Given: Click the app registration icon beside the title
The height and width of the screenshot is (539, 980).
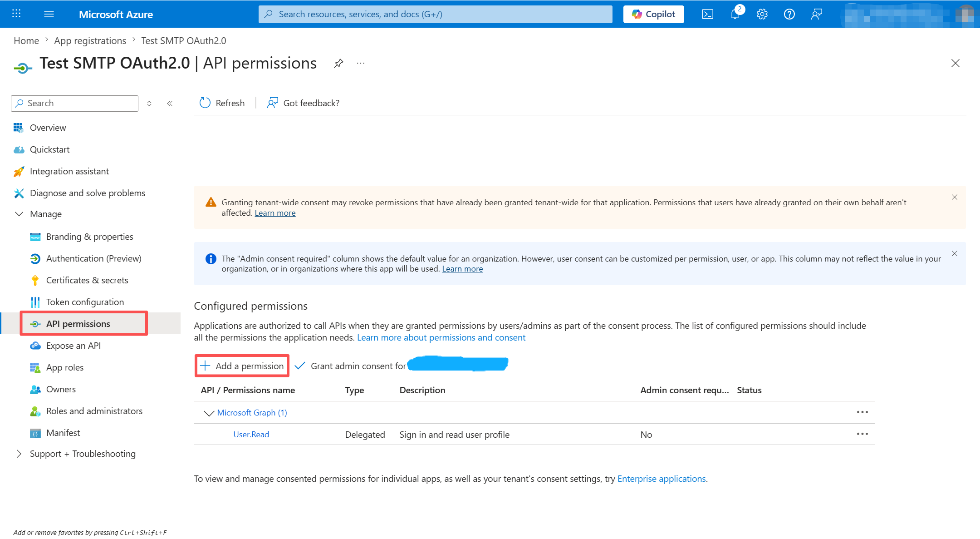Looking at the screenshot, I should pyautogui.click(x=23, y=69).
